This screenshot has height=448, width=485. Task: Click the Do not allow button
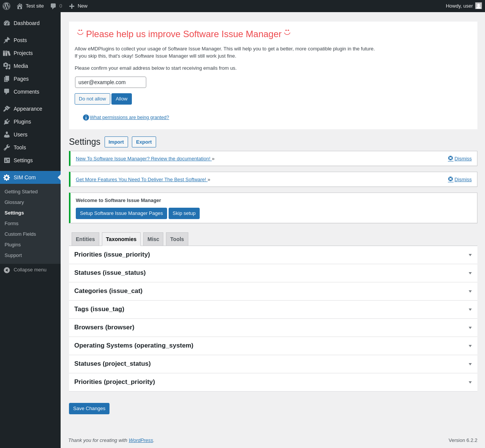pyautogui.click(x=92, y=99)
